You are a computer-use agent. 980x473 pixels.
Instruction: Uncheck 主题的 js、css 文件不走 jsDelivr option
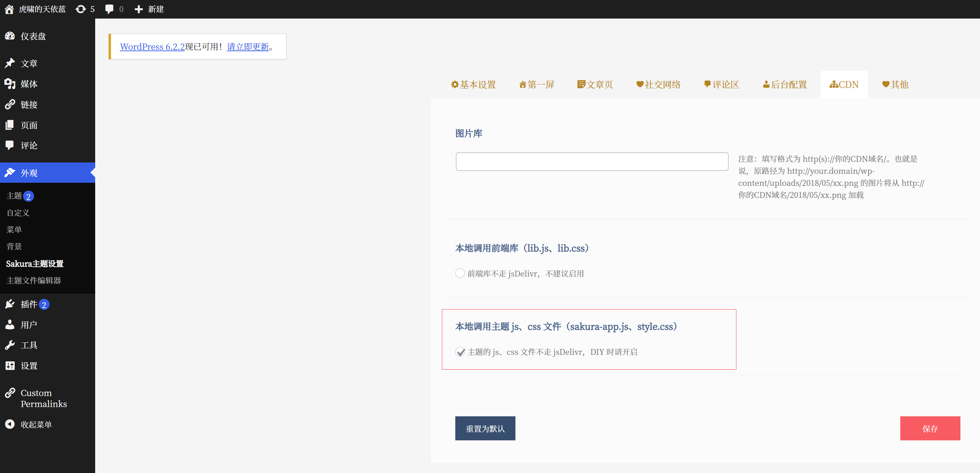coord(460,352)
